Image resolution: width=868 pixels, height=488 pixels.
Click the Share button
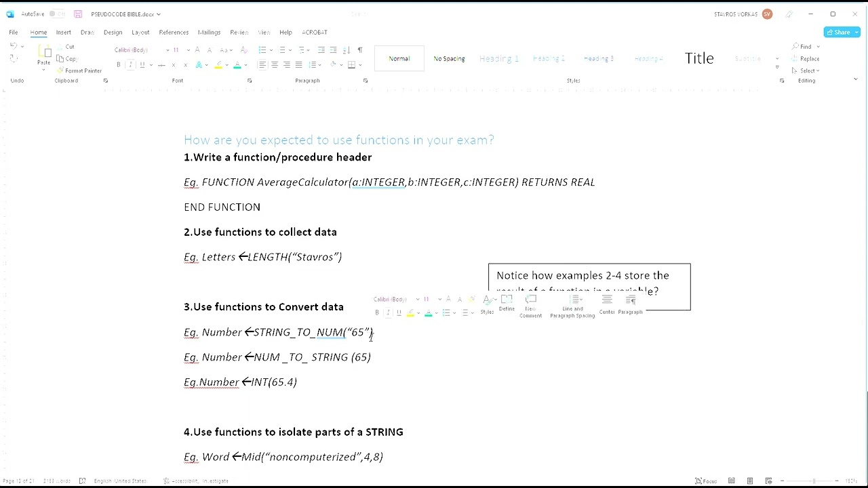pyautogui.click(x=842, y=33)
